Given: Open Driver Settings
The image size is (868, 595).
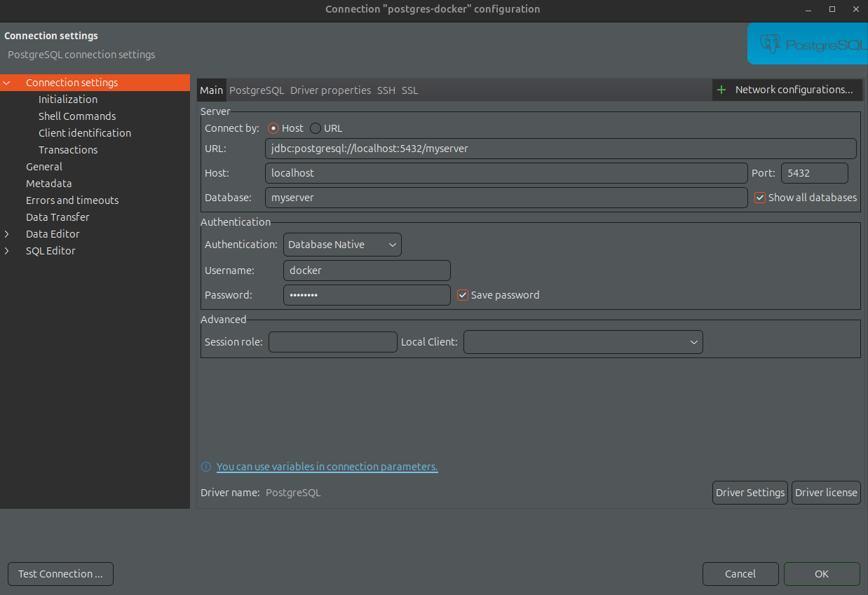Looking at the screenshot, I should point(750,493).
